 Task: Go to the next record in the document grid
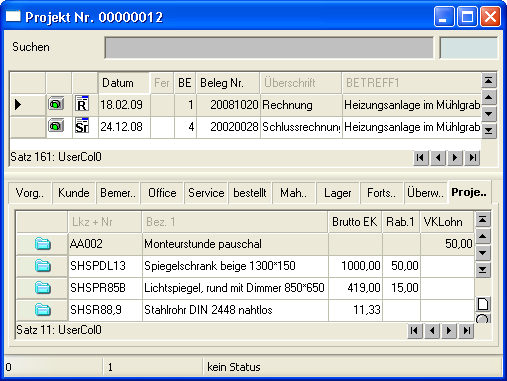click(x=455, y=157)
